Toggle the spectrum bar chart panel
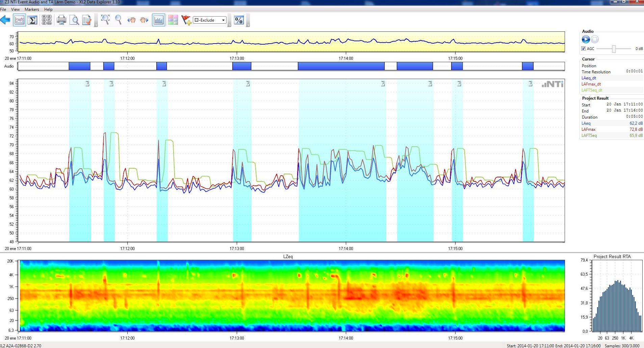Screen dimensions: 644x348 (158, 20)
